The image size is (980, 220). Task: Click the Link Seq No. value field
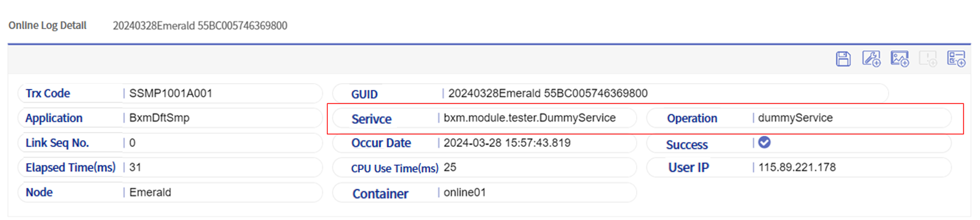click(132, 143)
